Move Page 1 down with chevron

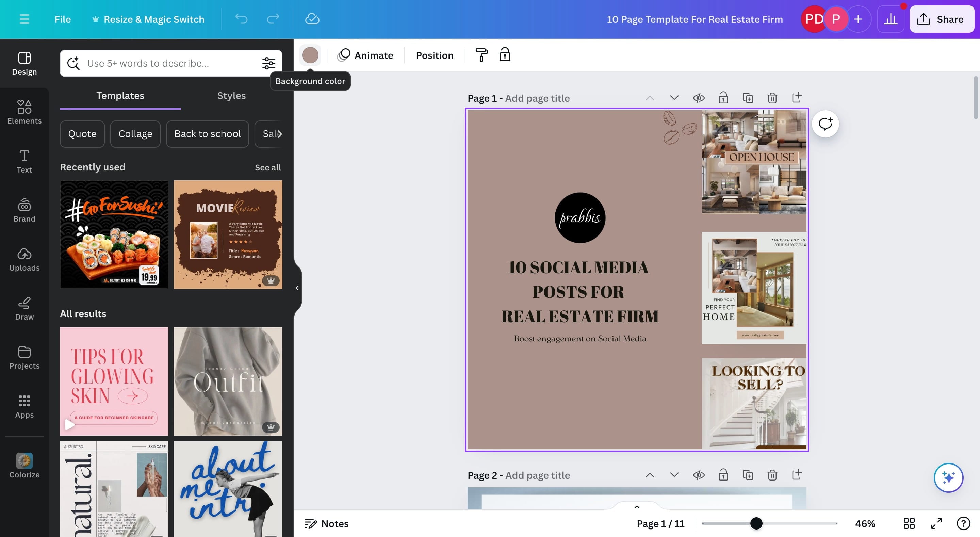coord(674,98)
